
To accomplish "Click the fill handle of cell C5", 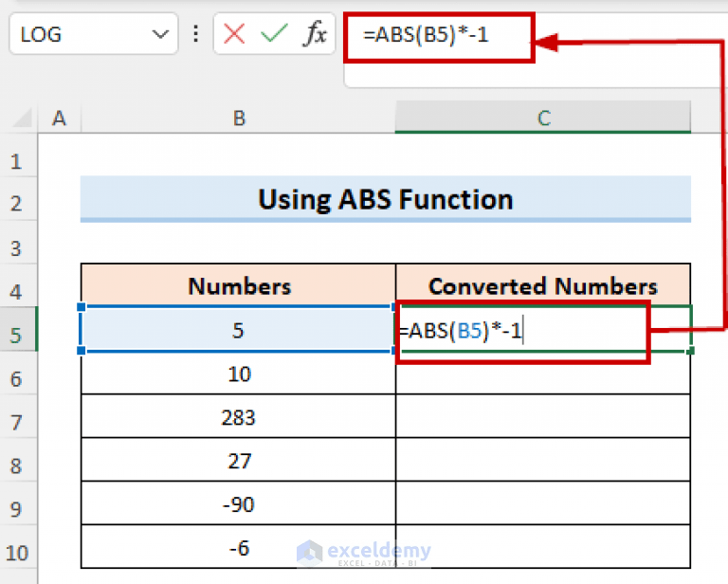I will 690,351.
